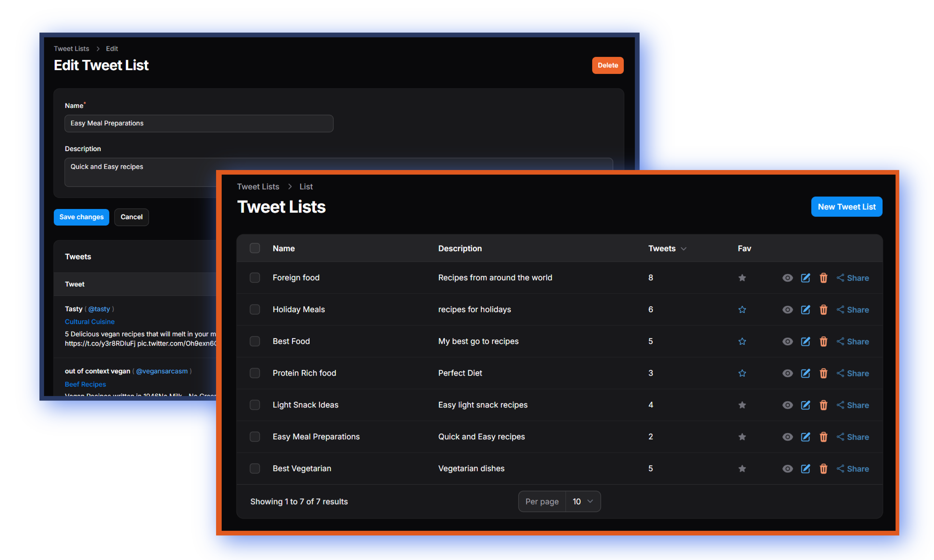Focus the Name field with Easy Meal Preparations
The image size is (934, 560).
[x=199, y=123]
